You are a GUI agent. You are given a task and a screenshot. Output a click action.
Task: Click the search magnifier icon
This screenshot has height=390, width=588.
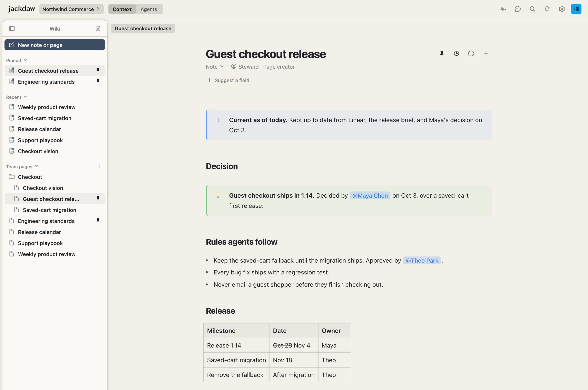point(532,9)
